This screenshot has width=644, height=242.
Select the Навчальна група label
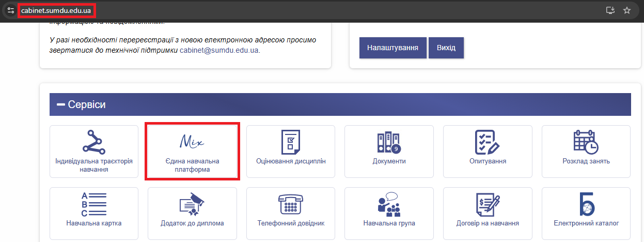pos(389,223)
